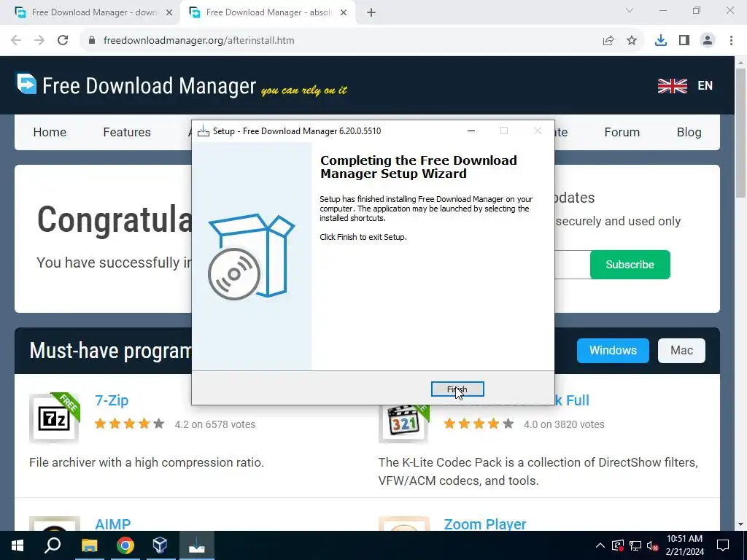Viewport: 747px width, 560px height.
Task: Share this page icon in address bar
Action: point(608,41)
